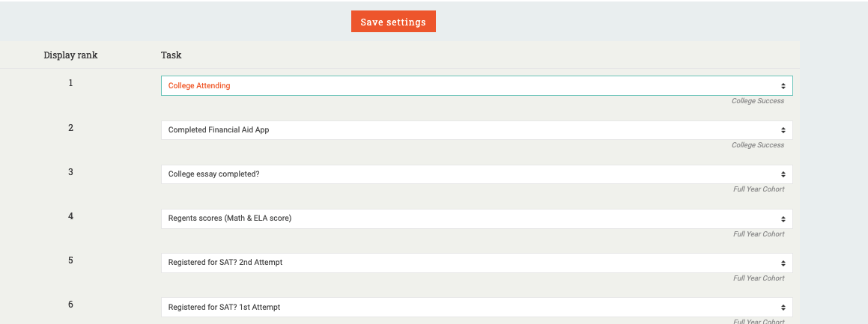Open the College essay completed? dropdown
Viewport: 868px width, 324px height.
pyautogui.click(x=476, y=174)
